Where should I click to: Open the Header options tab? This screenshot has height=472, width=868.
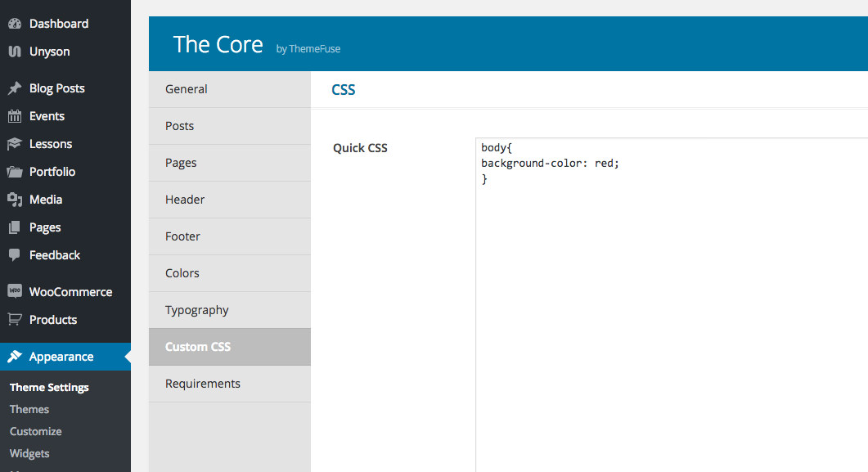[x=230, y=200]
